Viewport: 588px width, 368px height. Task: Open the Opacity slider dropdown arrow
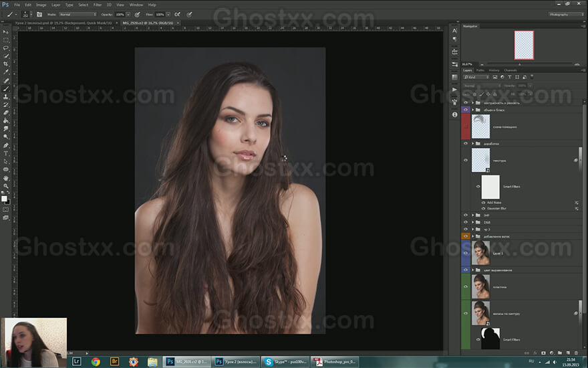tap(128, 14)
